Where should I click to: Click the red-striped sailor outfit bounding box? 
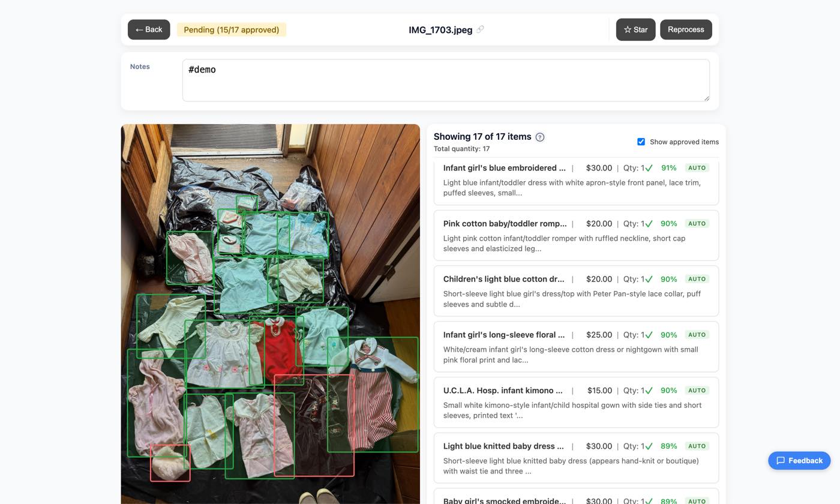coord(373,394)
